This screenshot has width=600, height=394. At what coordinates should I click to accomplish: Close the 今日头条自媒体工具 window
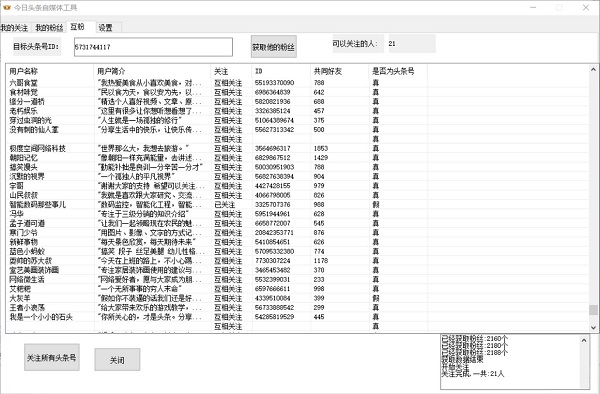[586, 7]
